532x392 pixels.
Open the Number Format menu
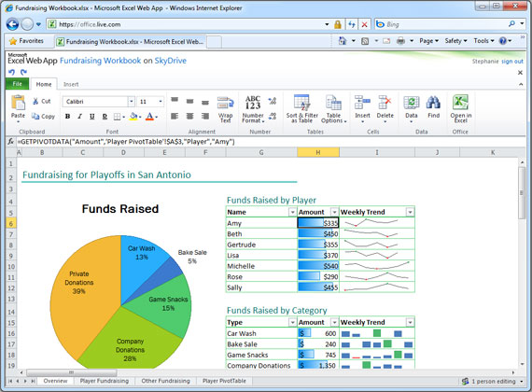[253, 109]
